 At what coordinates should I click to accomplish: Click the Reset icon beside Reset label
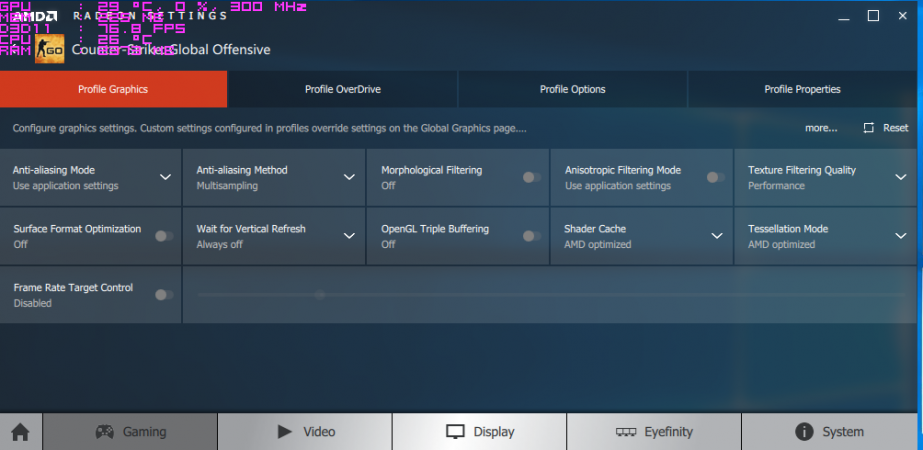868,128
